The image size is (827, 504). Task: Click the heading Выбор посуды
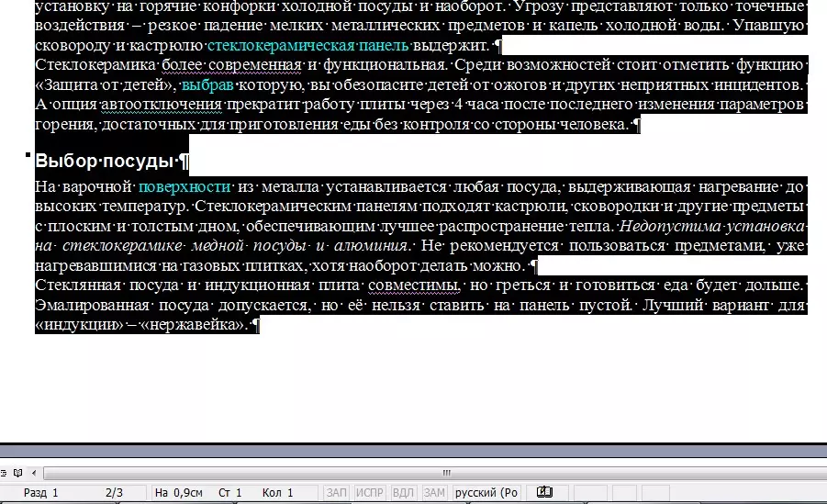(x=105, y=161)
